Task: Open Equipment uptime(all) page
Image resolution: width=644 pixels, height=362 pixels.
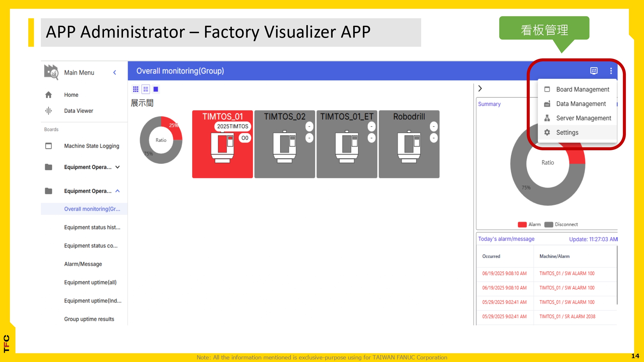Action: 90,282
